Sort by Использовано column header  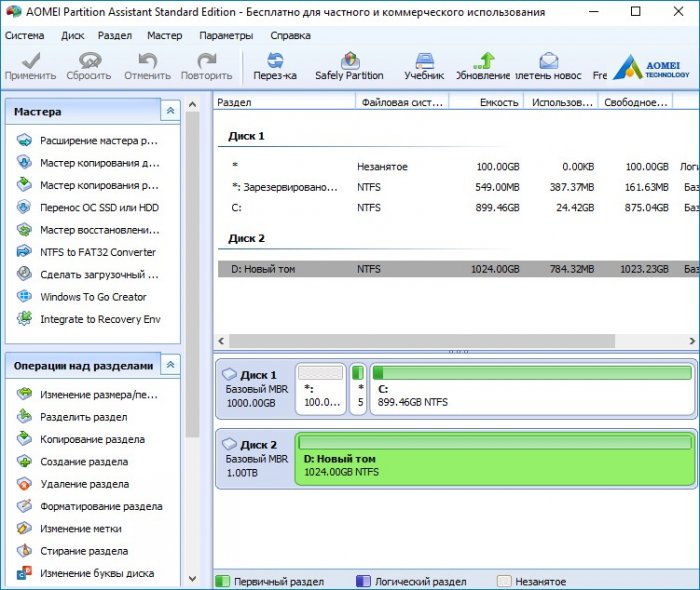(561, 102)
